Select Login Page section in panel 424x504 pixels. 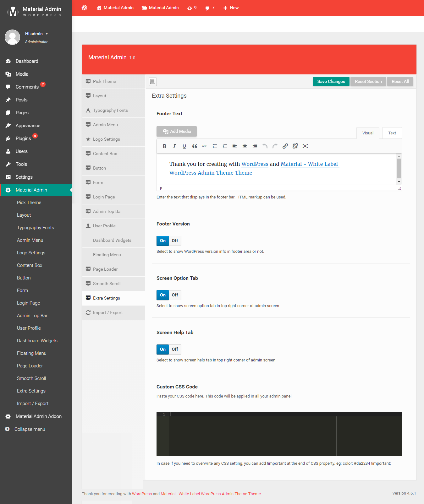click(x=113, y=197)
